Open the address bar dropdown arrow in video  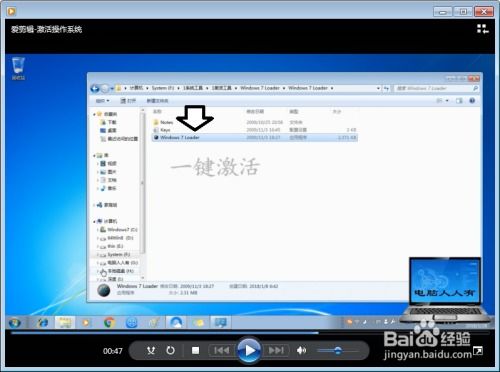point(378,88)
